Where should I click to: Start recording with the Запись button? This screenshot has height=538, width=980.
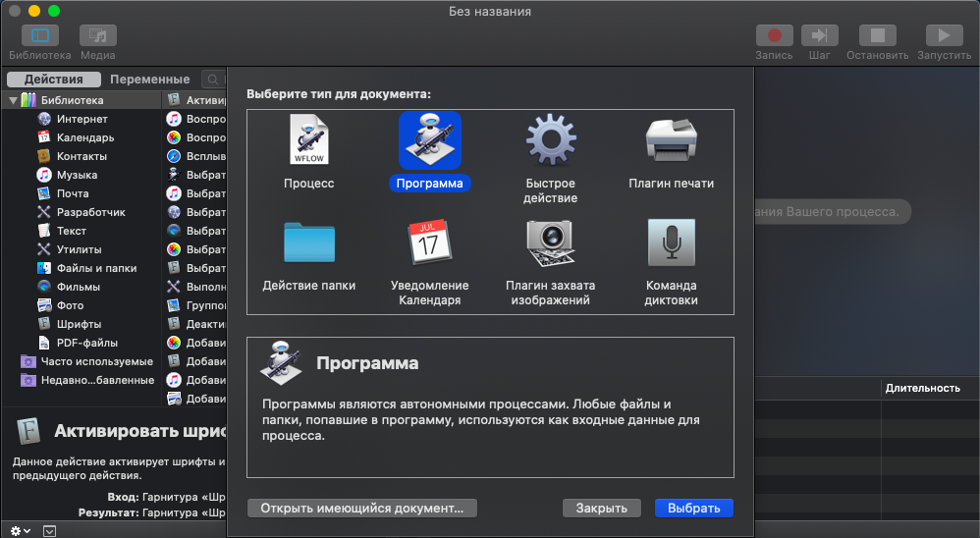tap(775, 35)
